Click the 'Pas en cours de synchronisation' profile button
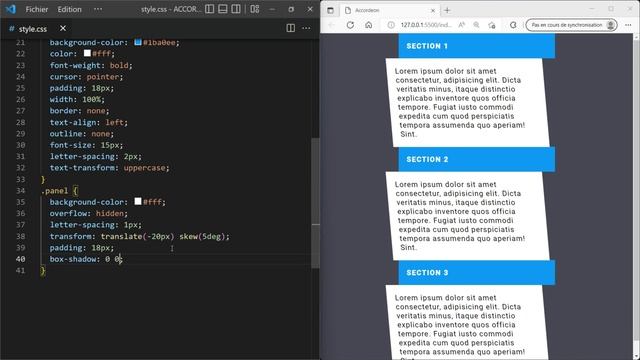Viewport: 640px width, 360px height. click(x=571, y=25)
